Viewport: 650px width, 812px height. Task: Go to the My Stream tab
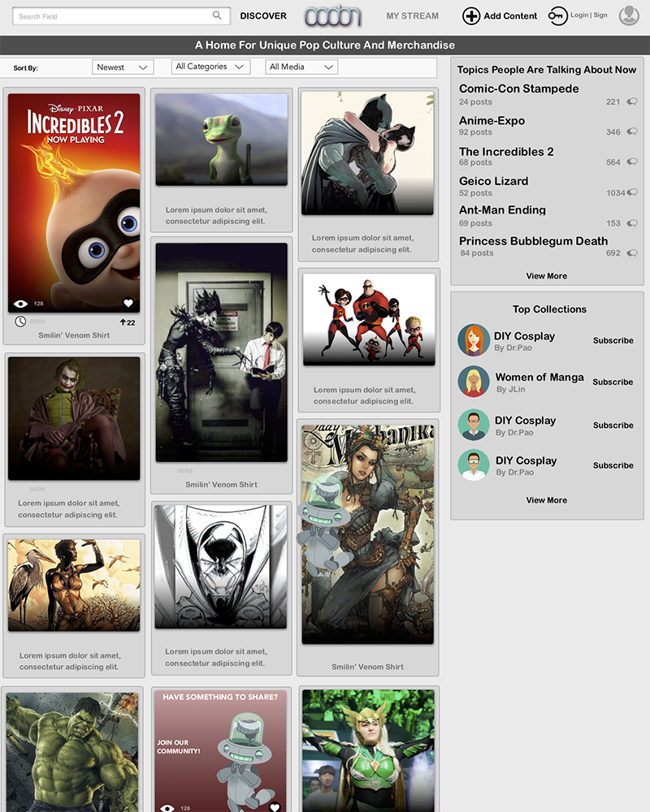(412, 15)
